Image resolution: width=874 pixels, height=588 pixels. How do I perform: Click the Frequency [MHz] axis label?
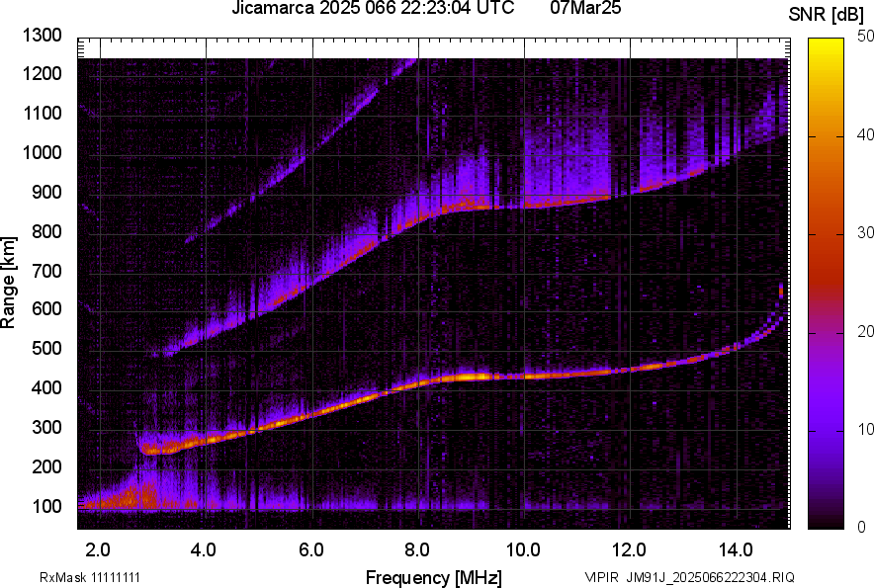click(x=433, y=577)
